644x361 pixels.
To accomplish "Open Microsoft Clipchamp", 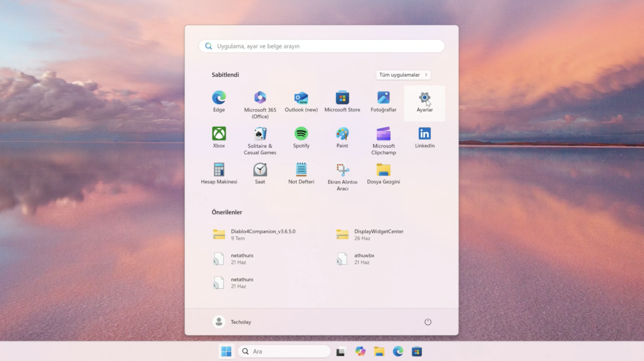I will pyautogui.click(x=383, y=141).
